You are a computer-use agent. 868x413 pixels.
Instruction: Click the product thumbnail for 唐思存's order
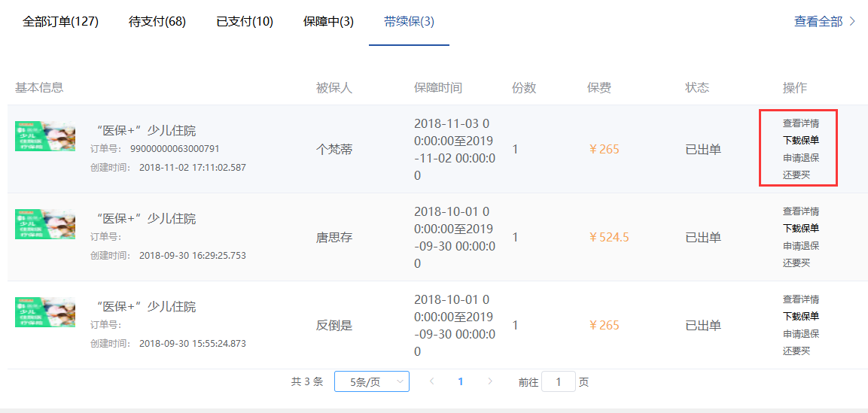45,224
